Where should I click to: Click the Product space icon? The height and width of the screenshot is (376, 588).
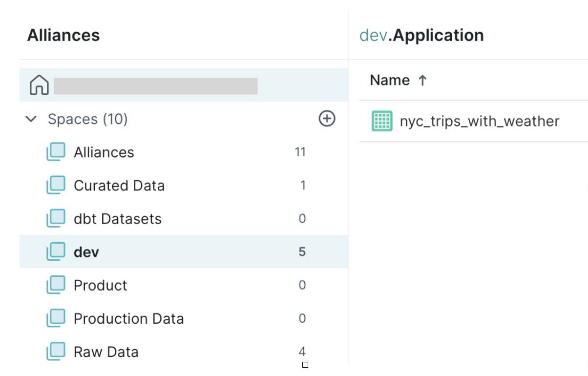[x=56, y=285]
